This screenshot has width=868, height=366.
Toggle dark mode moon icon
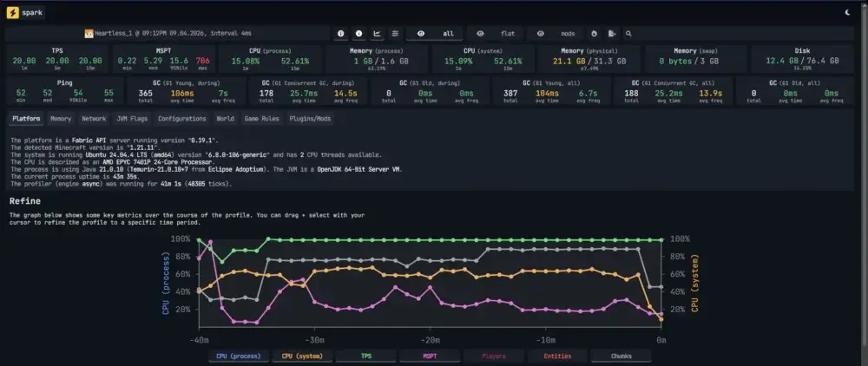coord(847,12)
